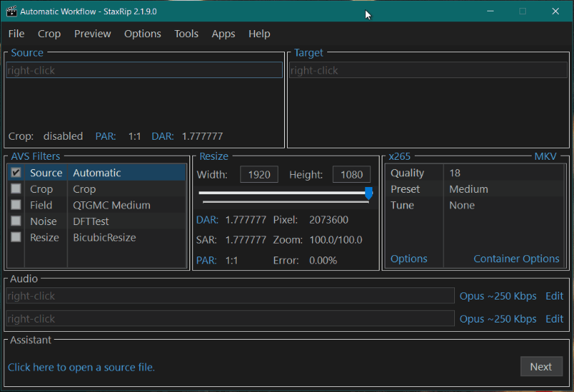Open second track Opus ~250 Kbps profile

click(498, 319)
